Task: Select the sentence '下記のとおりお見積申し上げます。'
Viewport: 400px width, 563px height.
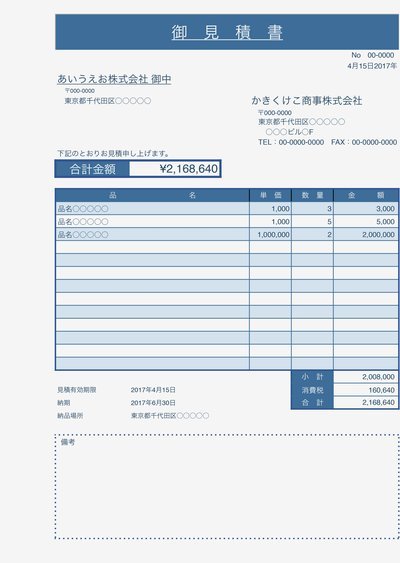Action: coord(113,154)
